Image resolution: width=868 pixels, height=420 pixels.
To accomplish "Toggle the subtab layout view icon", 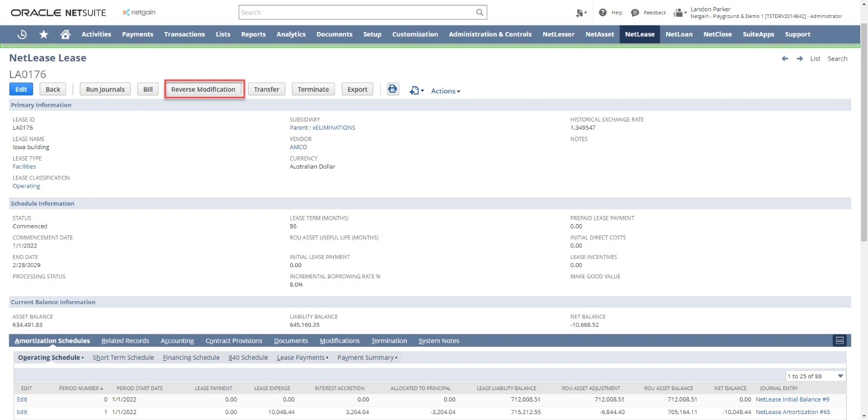I will 840,340.
